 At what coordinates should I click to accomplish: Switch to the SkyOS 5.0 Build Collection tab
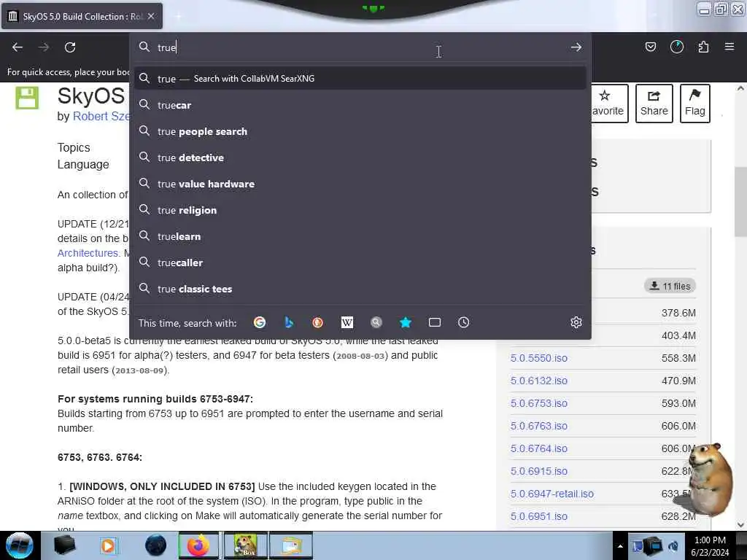82,16
